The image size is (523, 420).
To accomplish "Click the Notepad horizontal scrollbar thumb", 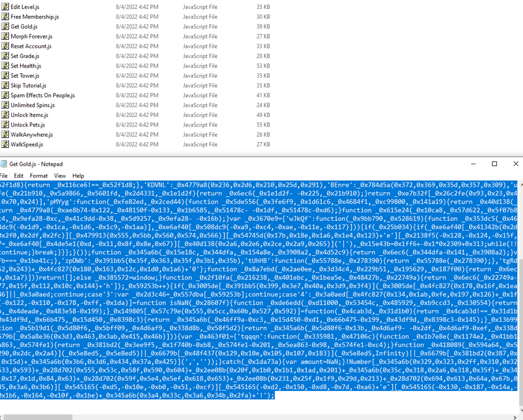I will click(36, 416).
